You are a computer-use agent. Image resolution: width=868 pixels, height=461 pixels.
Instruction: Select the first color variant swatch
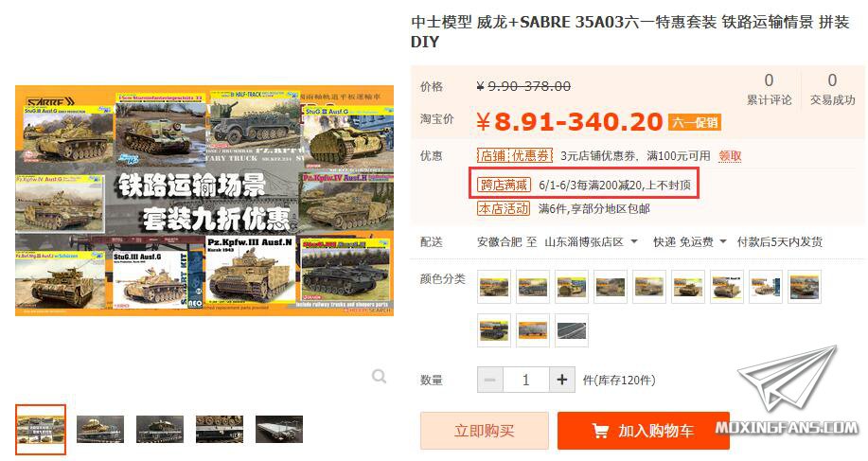coord(494,287)
